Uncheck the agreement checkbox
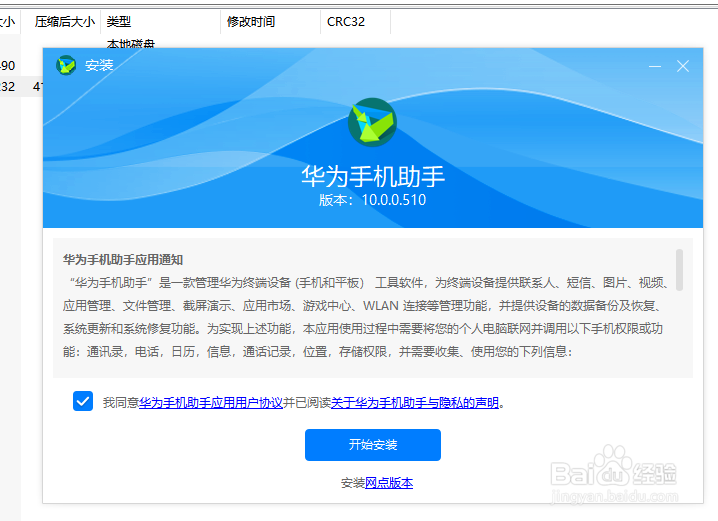The image size is (718, 521). 83,401
